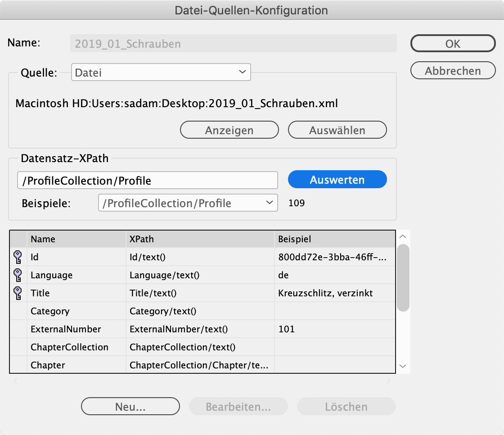The width and height of the screenshot is (504, 435).
Task: Click into the Datensatz-XPath input field
Action: [x=147, y=180]
